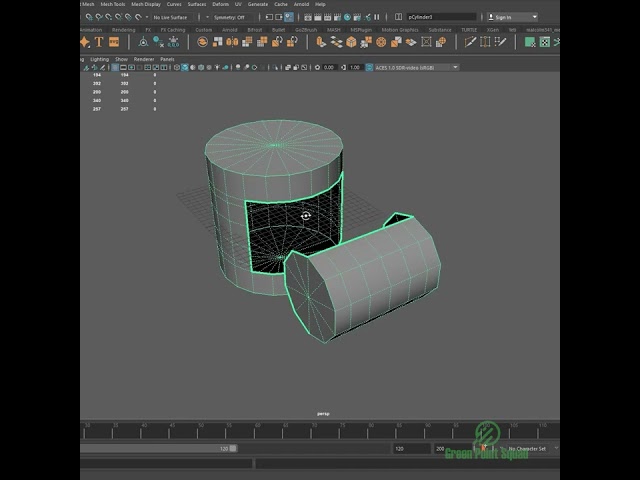Open the Surfaces menu

(197, 4)
